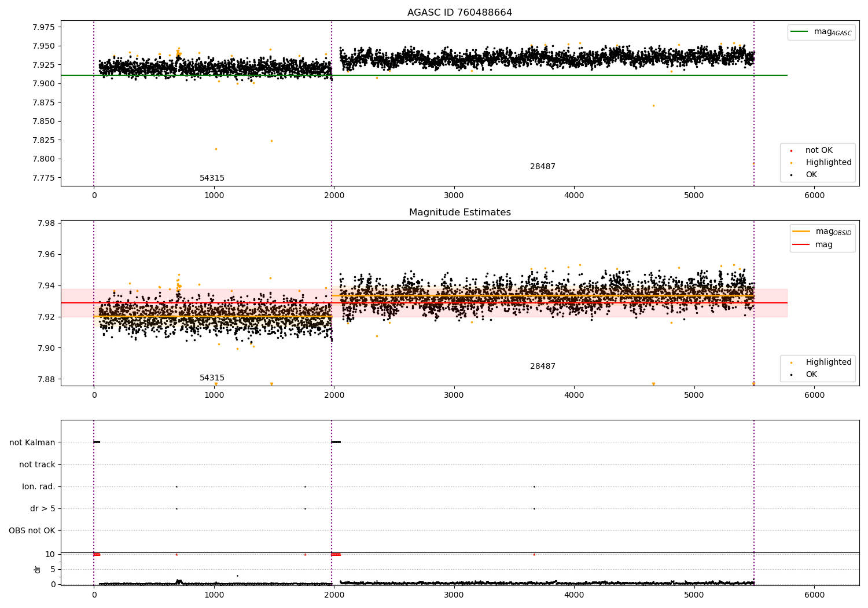Click the 7.800 y-axis tick label
The height and width of the screenshot is (608, 868).
(x=43, y=159)
